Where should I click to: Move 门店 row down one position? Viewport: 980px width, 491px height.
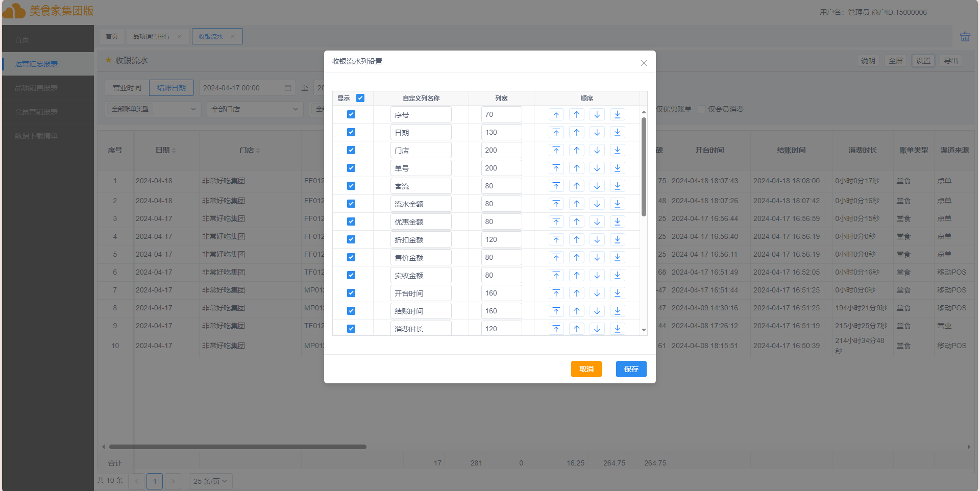coord(597,150)
